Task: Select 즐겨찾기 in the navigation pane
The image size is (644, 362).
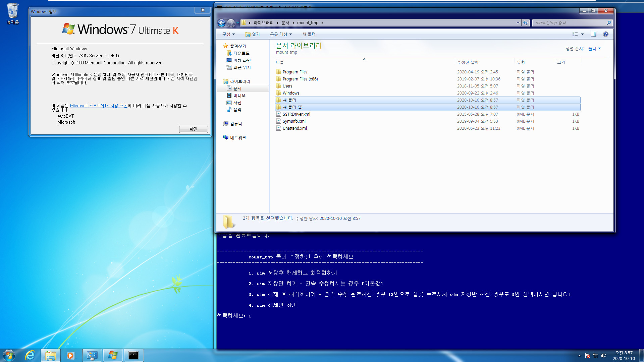Action: click(238, 46)
